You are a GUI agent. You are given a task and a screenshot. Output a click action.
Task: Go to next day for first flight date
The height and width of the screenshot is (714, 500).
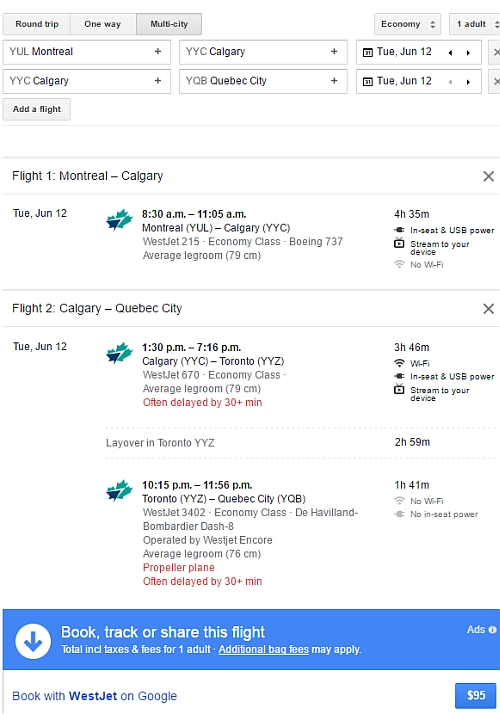pyautogui.click(x=468, y=52)
